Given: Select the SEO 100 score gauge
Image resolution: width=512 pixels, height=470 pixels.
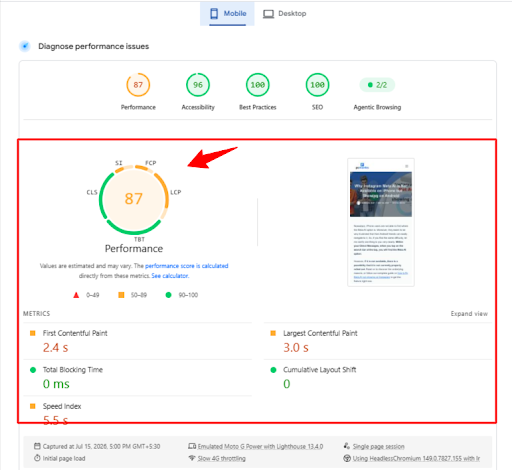Looking at the screenshot, I should (x=317, y=85).
